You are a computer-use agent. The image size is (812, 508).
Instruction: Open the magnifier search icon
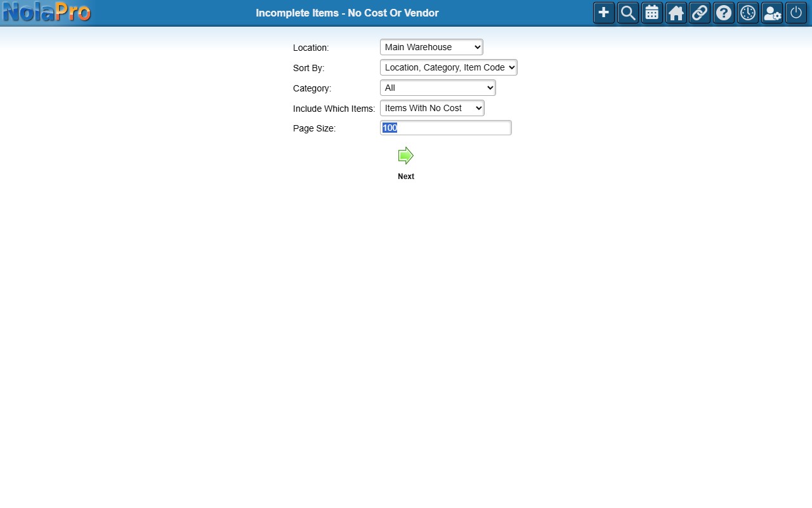pos(628,13)
